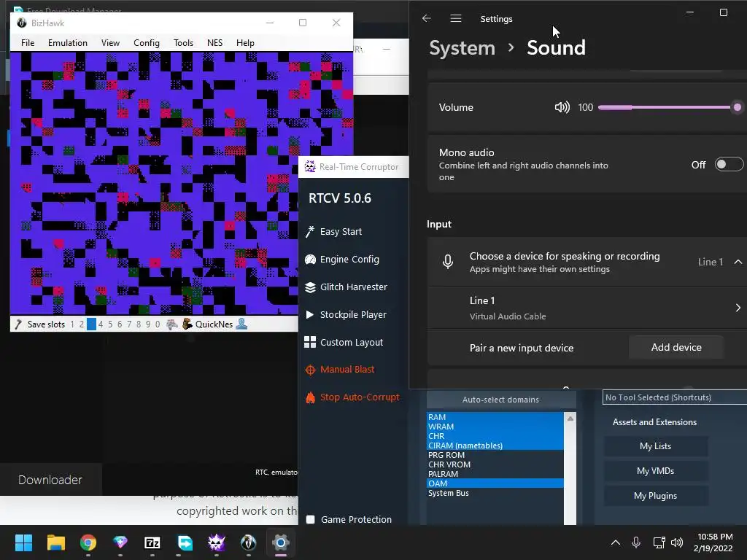Open the blue arrow app on taskbar
This screenshot has width=747, height=560.
[185, 542]
